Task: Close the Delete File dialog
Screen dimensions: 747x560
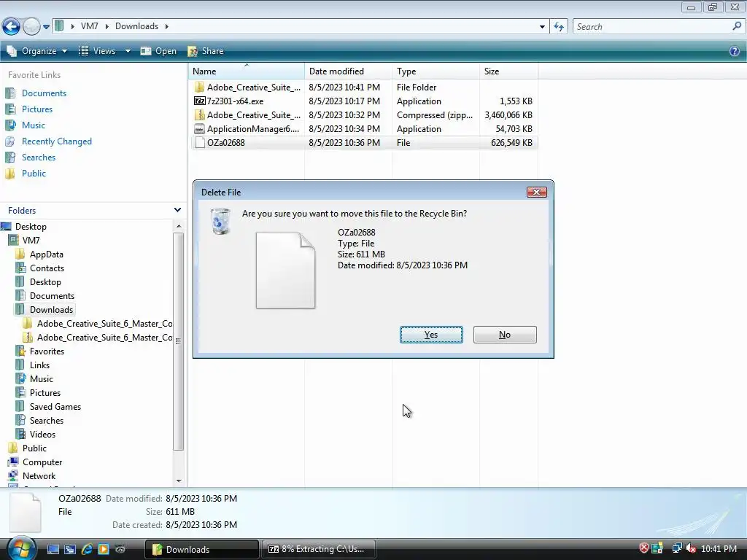Action: 536,192
